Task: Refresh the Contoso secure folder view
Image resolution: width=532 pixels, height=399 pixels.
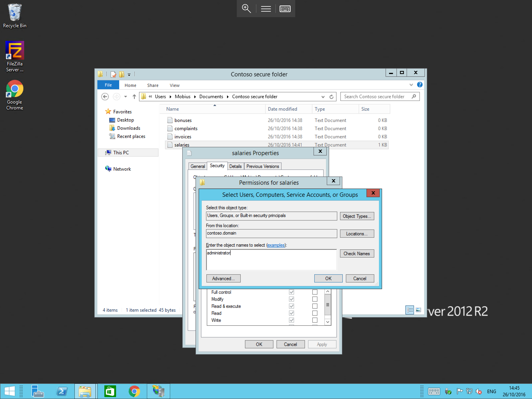Action: [x=331, y=96]
